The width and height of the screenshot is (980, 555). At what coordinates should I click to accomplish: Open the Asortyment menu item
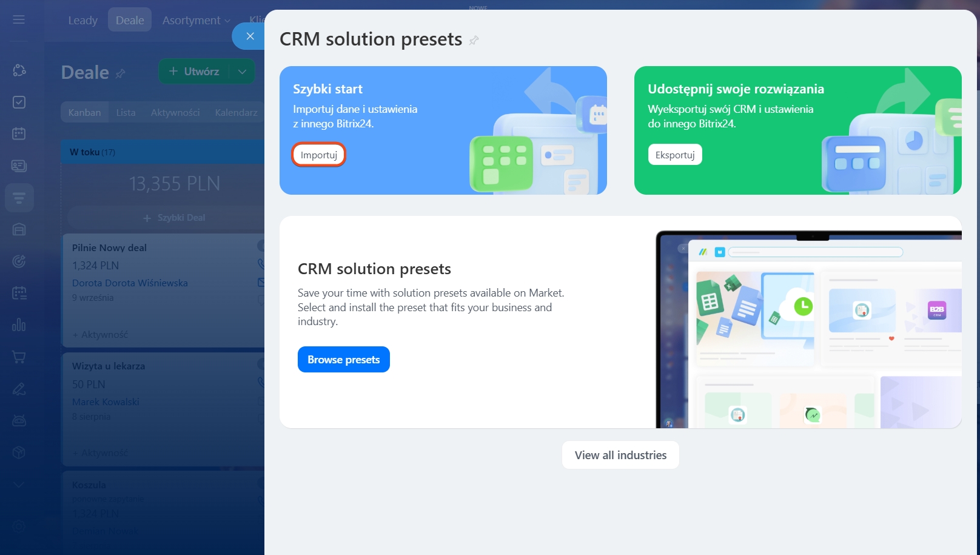tap(192, 20)
